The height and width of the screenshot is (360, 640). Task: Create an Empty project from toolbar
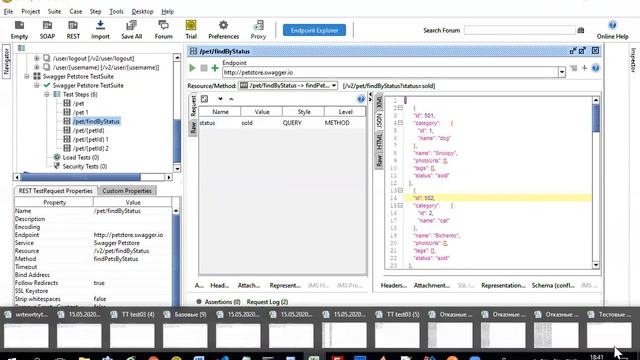pos(19,30)
